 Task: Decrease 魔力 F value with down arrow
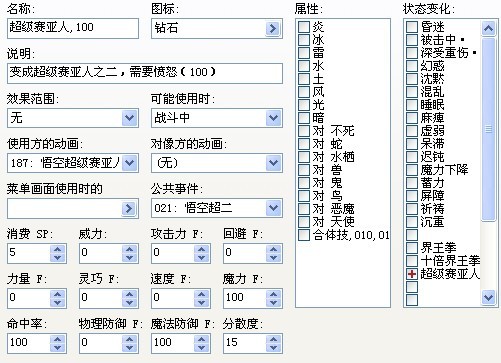273,302
